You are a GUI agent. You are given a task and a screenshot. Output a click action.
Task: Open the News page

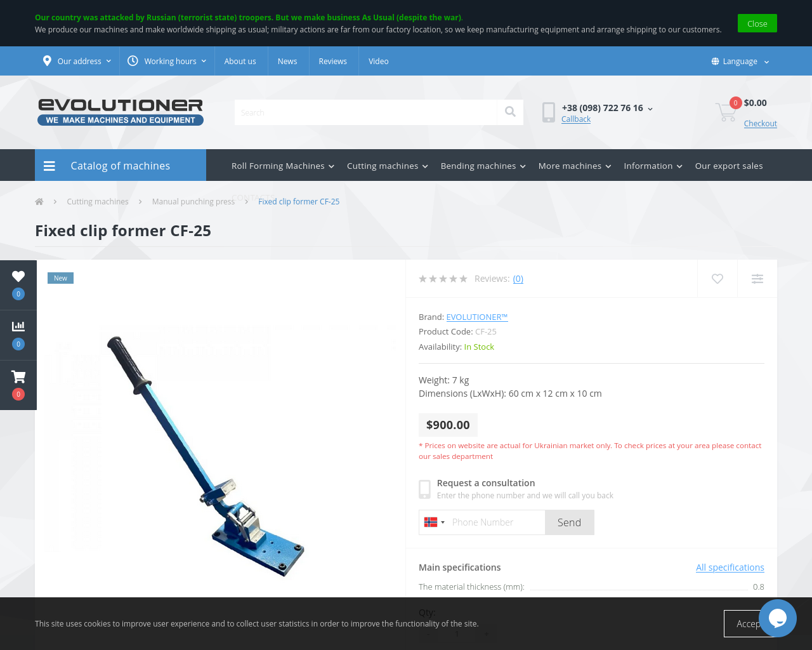pyautogui.click(x=287, y=61)
